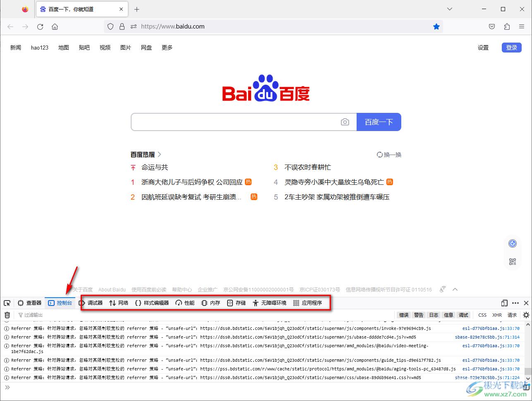The width and height of the screenshot is (532, 401).
Task: Open the Firefox application menu
Action: (x=522, y=26)
